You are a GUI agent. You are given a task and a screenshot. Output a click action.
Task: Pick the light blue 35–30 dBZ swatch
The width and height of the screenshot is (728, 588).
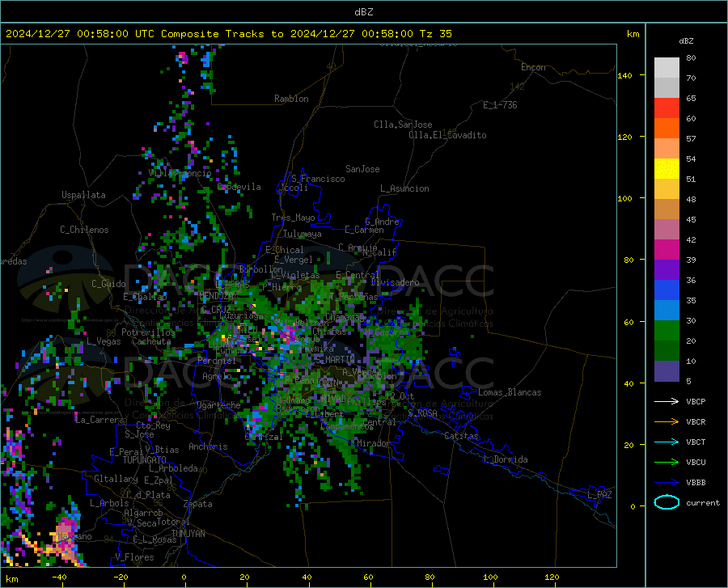[x=667, y=310]
